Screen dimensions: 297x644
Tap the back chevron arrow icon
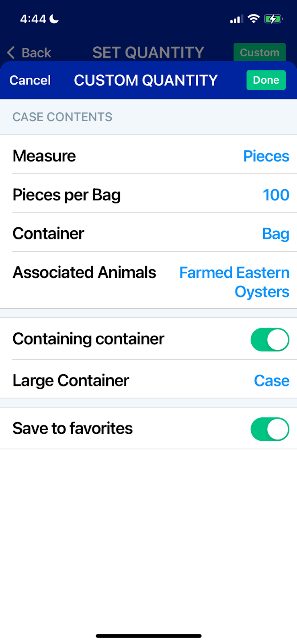(11, 52)
